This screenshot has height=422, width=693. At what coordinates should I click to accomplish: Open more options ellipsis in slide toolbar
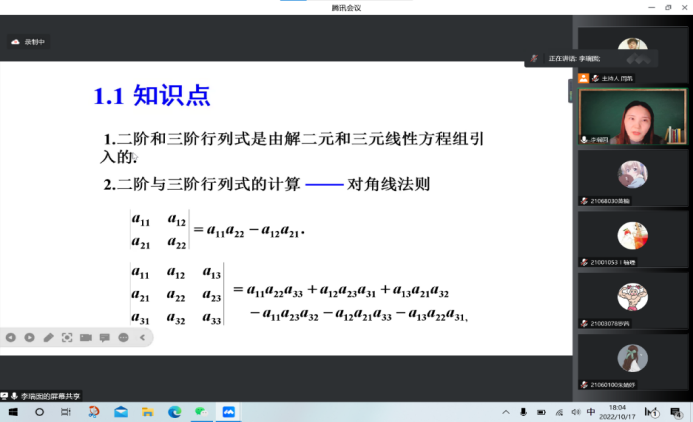tap(124, 338)
